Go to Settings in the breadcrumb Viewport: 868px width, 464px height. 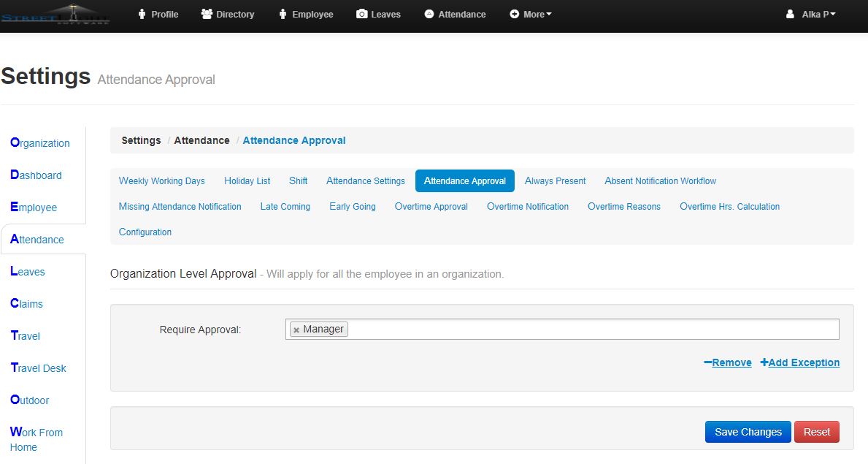click(x=141, y=140)
